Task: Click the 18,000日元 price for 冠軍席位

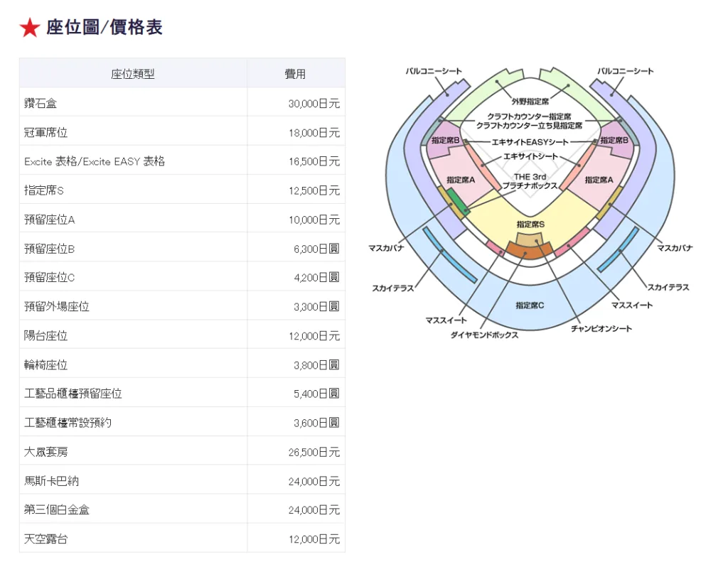Action: point(314,132)
